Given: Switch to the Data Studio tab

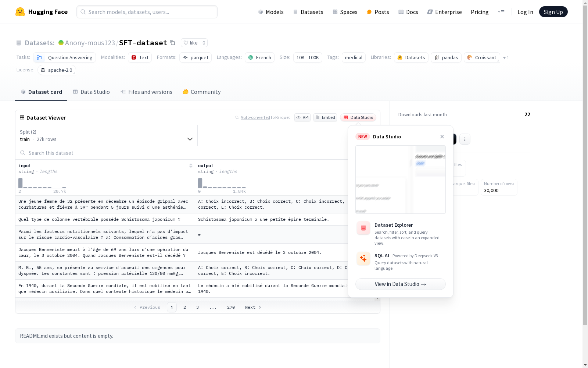Looking at the screenshot, I should pos(91,92).
